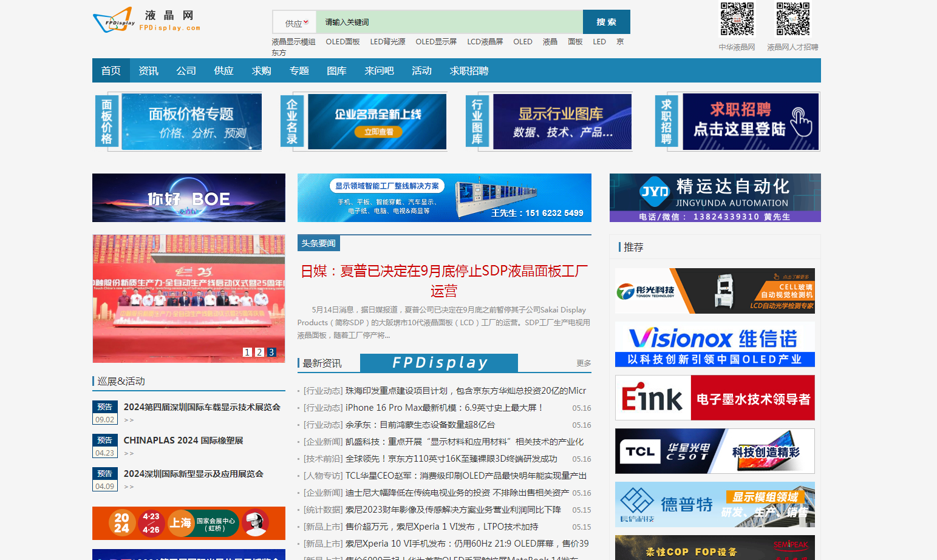Open the 面板价格专题 banner
937x560 pixels.
point(179,121)
